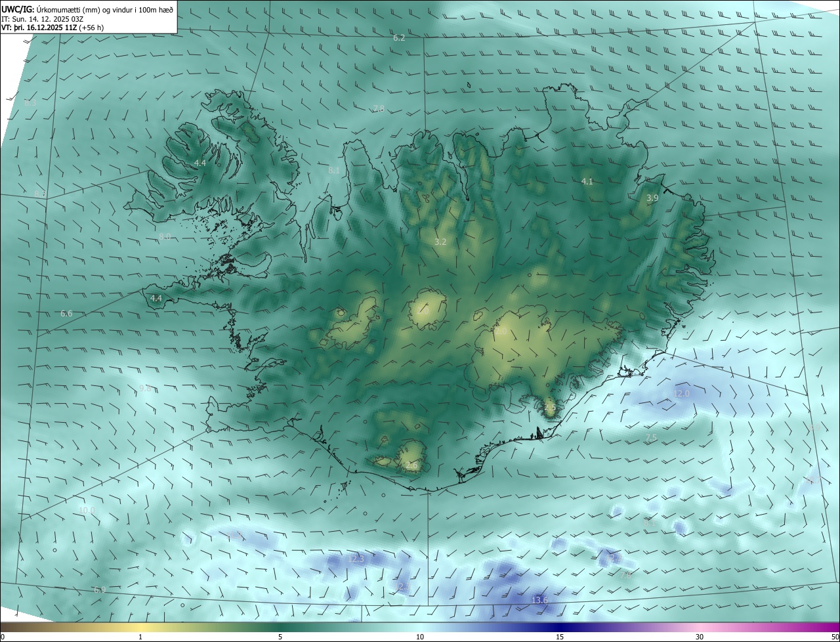Click the 6.9 value label on the map
The image size is (840, 642).
(99, 590)
